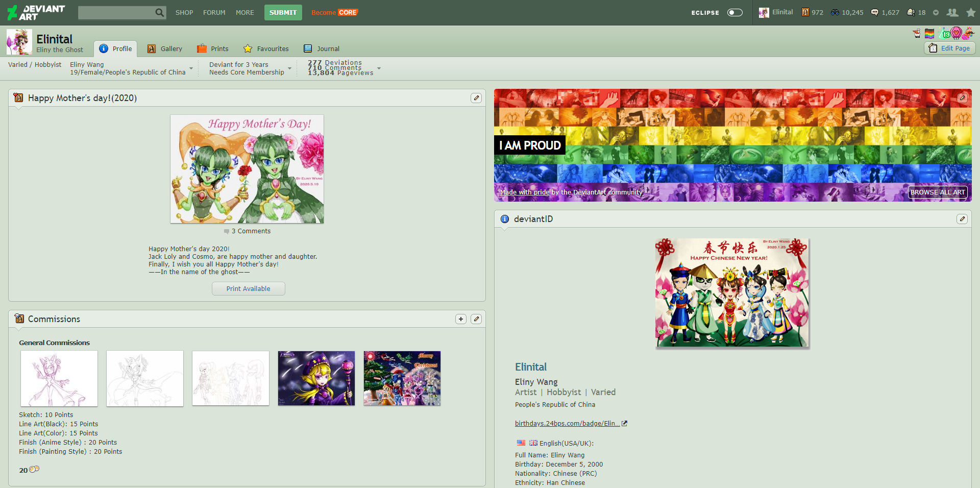Toggle the Eclipse switch on

click(x=735, y=13)
